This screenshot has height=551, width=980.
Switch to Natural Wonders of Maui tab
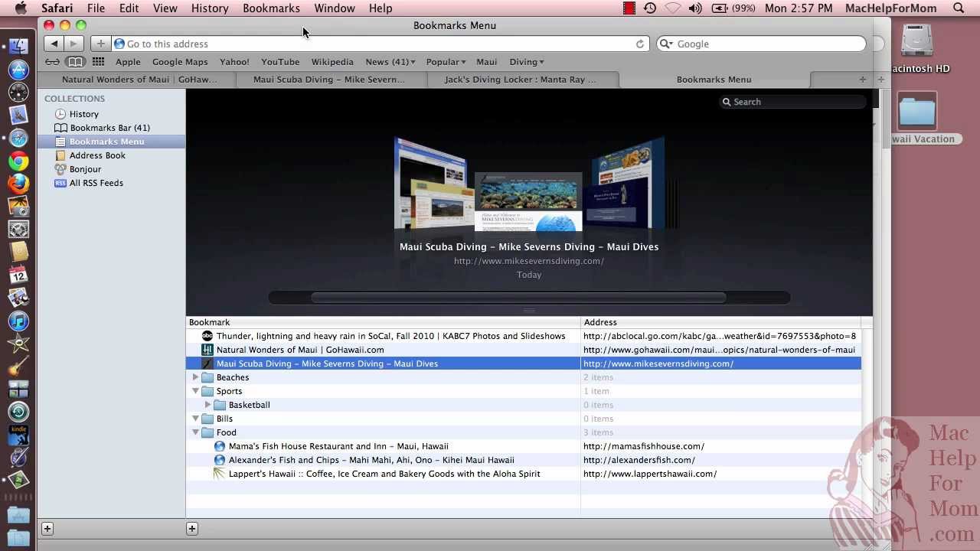pos(139,80)
